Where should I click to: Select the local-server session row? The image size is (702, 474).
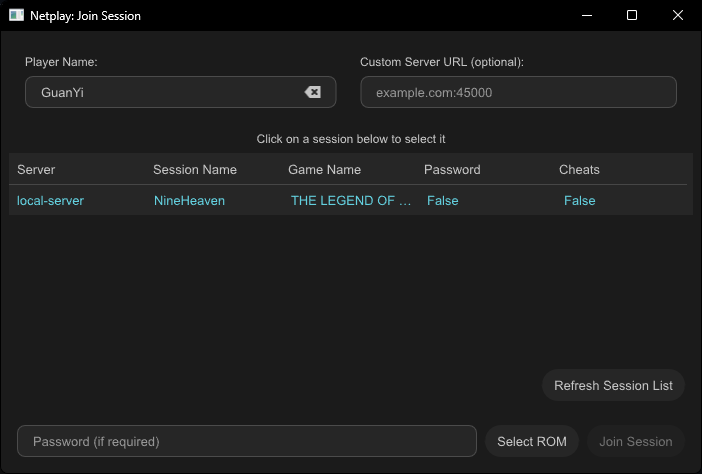click(51, 200)
